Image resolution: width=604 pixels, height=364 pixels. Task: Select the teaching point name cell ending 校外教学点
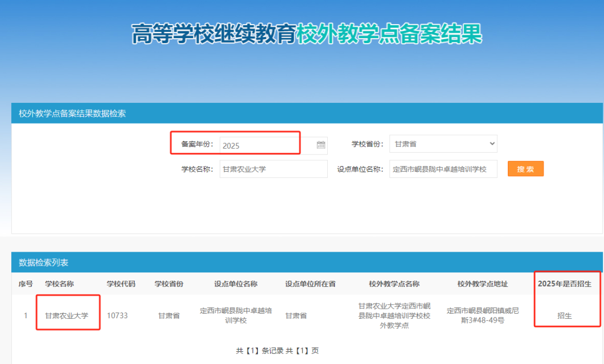coord(394,315)
